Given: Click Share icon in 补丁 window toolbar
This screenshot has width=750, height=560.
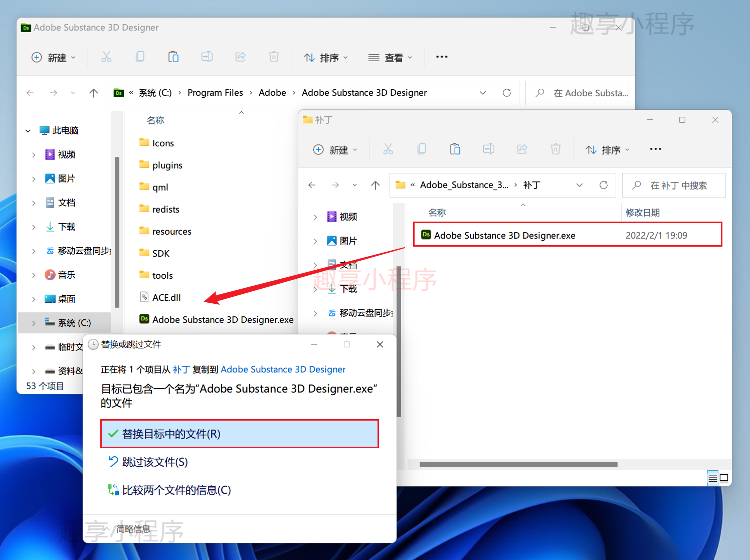Looking at the screenshot, I should [522, 149].
